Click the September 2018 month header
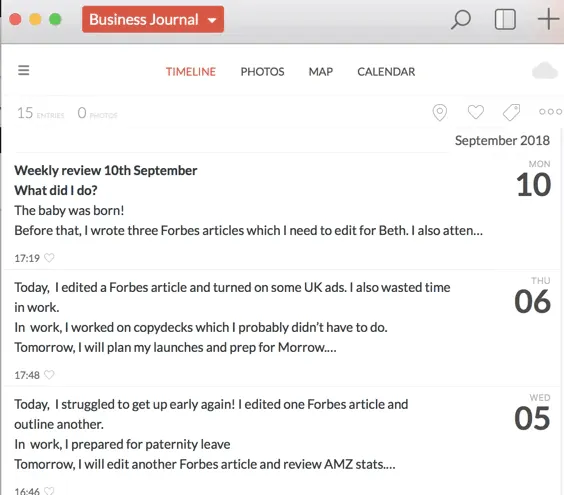This screenshot has height=495, width=564. (502, 140)
